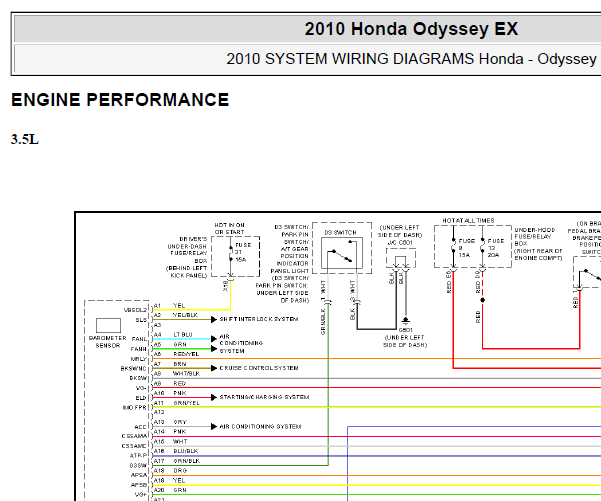Click the System Wiring Diagrams subtitle
The image size is (601, 501).
pyautogui.click(x=411, y=58)
